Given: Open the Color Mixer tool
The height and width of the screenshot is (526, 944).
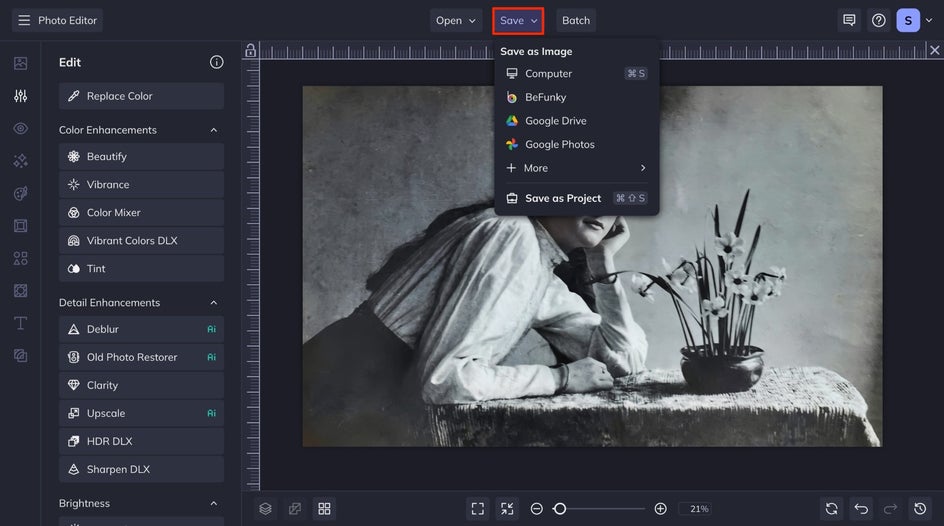Looking at the screenshot, I should pos(141,212).
